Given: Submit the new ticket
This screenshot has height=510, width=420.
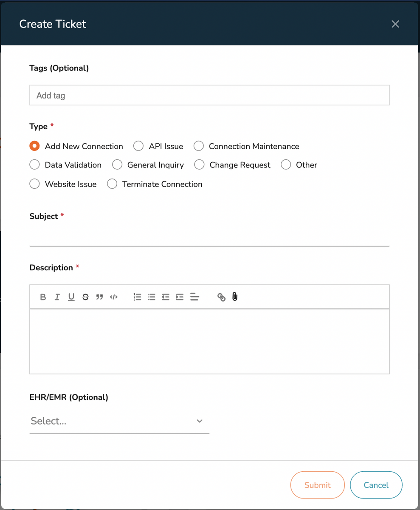Looking at the screenshot, I should 317,485.
